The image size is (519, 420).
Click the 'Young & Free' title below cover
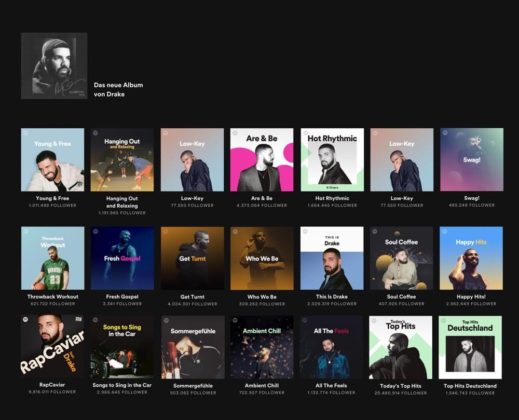point(52,198)
